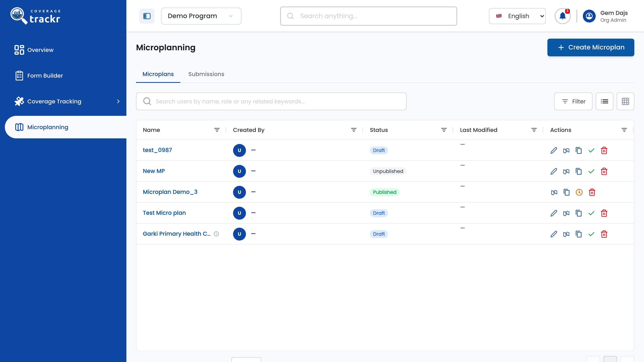The height and width of the screenshot is (362, 644).
Task: Open map view for Test Micro plan
Action: pyautogui.click(x=566, y=213)
